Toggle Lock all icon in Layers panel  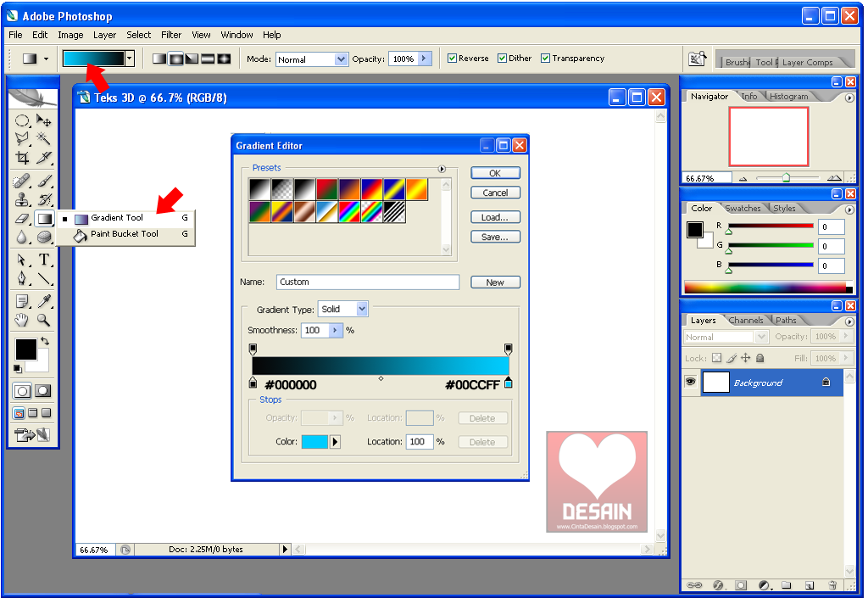click(760, 358)
